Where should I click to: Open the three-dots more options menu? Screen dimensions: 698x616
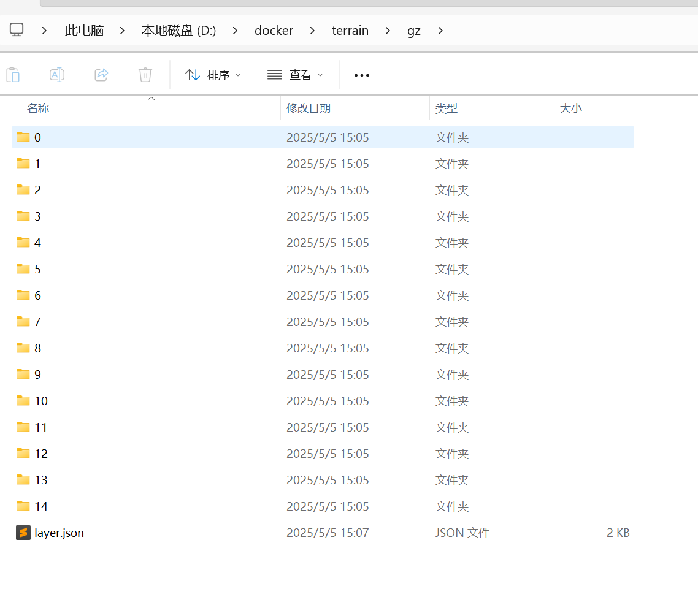(x=362, y=75)
